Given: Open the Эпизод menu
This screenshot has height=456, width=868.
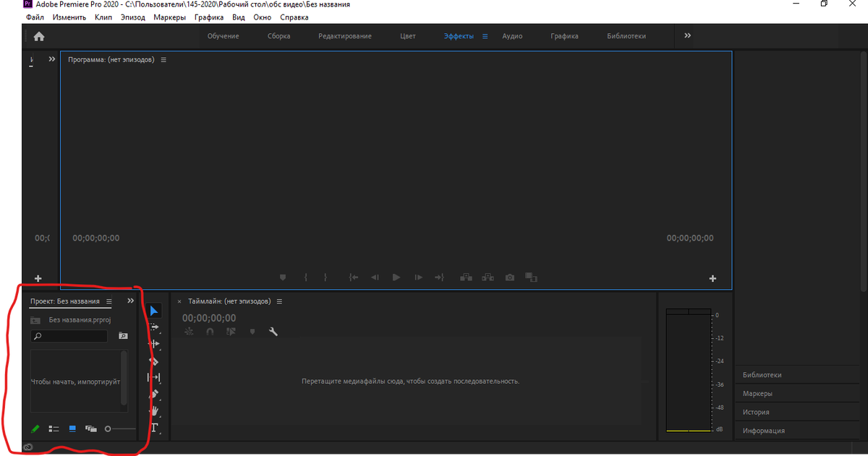Looking at the screenshot, I should [133, 17].
